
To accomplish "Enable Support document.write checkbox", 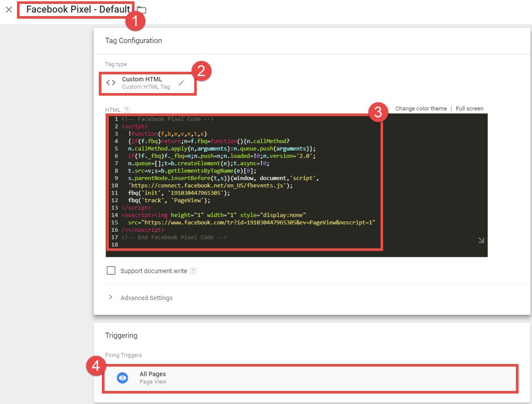I will (x=111, y=271).
